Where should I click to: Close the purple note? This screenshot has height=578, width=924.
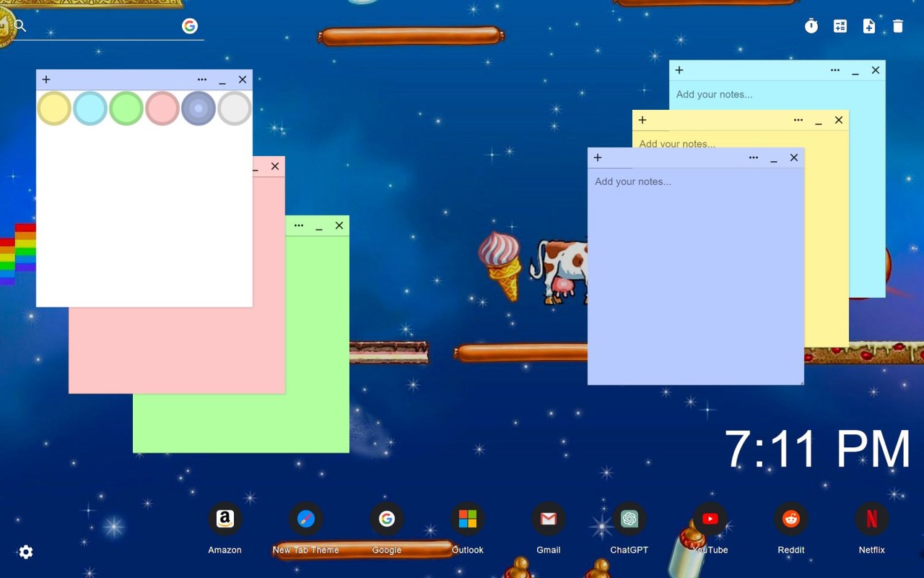click(794, 158)
